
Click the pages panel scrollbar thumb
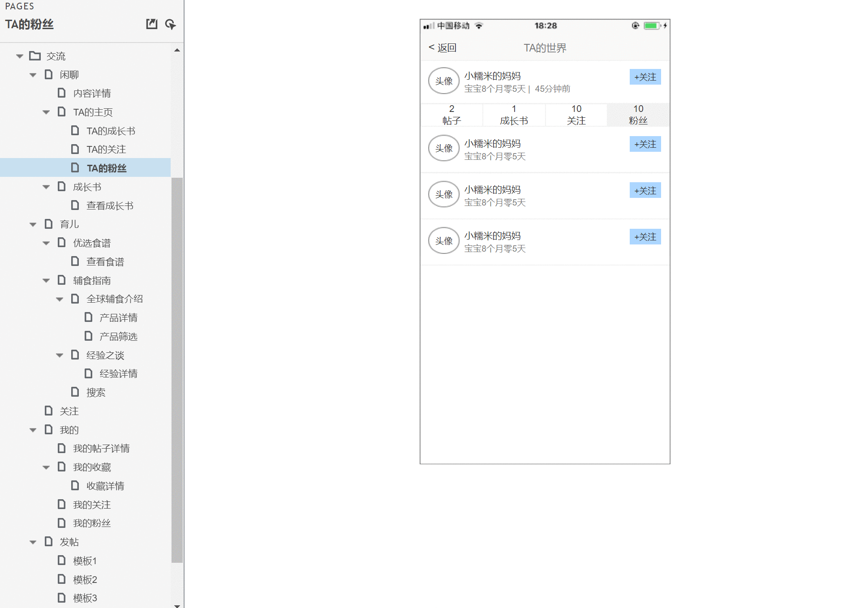[x=177, y=370]
